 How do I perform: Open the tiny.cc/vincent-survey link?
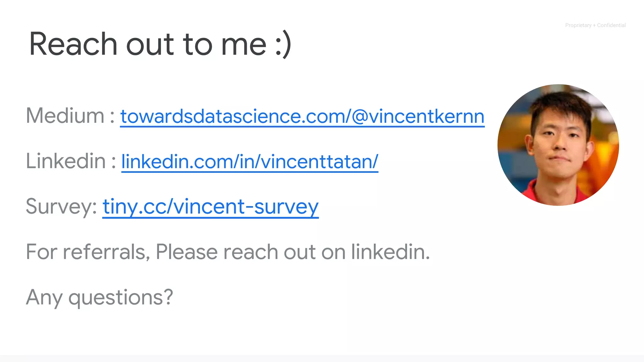[210, 207]
